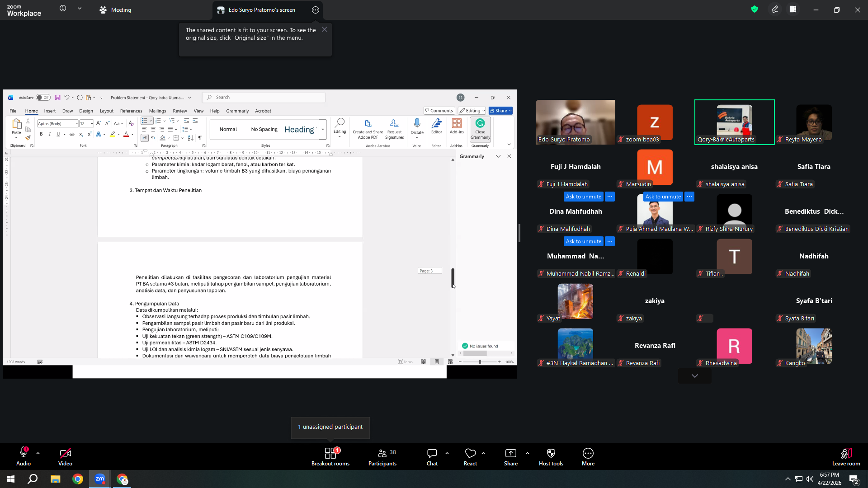Open the Zoom Chat panel
868x488 pixels.
point(432,457)
